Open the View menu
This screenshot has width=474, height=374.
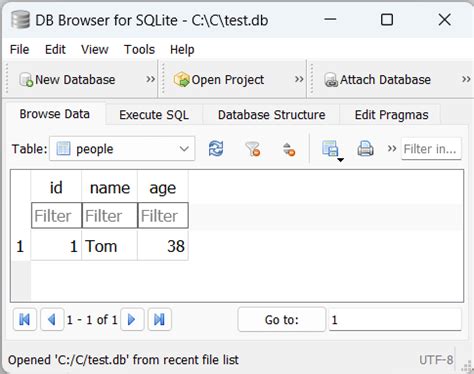(95, 50)
